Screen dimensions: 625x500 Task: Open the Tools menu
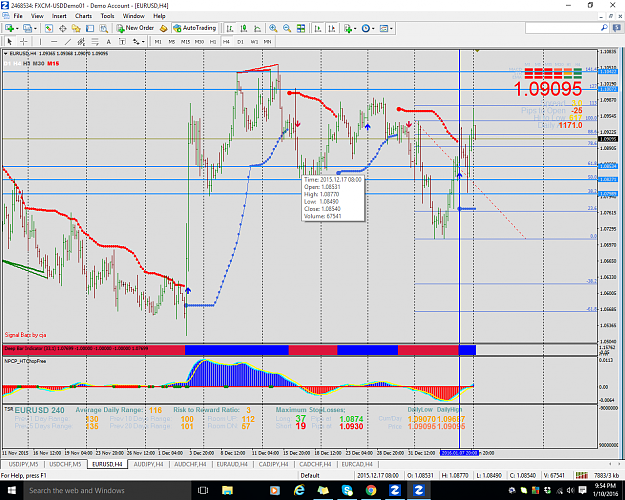pyautogui.click(x=107, y=16)
